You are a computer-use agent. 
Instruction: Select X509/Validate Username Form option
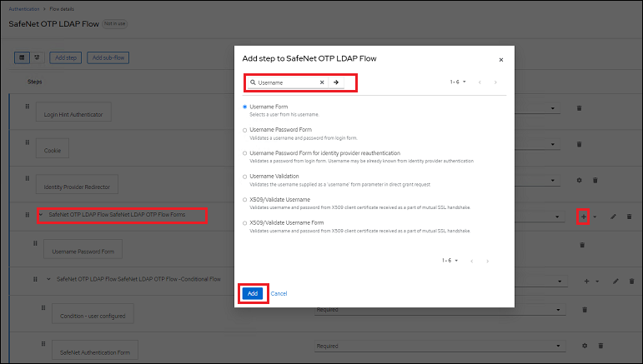point(244,223)
